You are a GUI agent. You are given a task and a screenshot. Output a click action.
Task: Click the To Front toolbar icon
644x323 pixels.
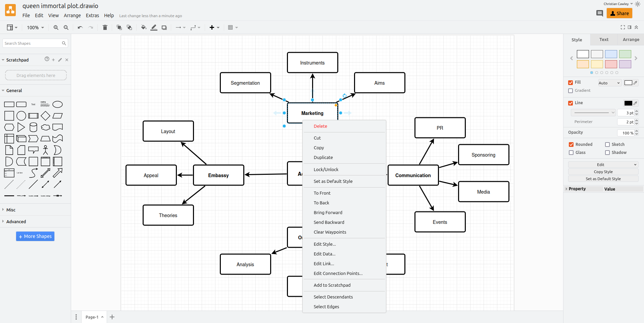coord(119,28)
